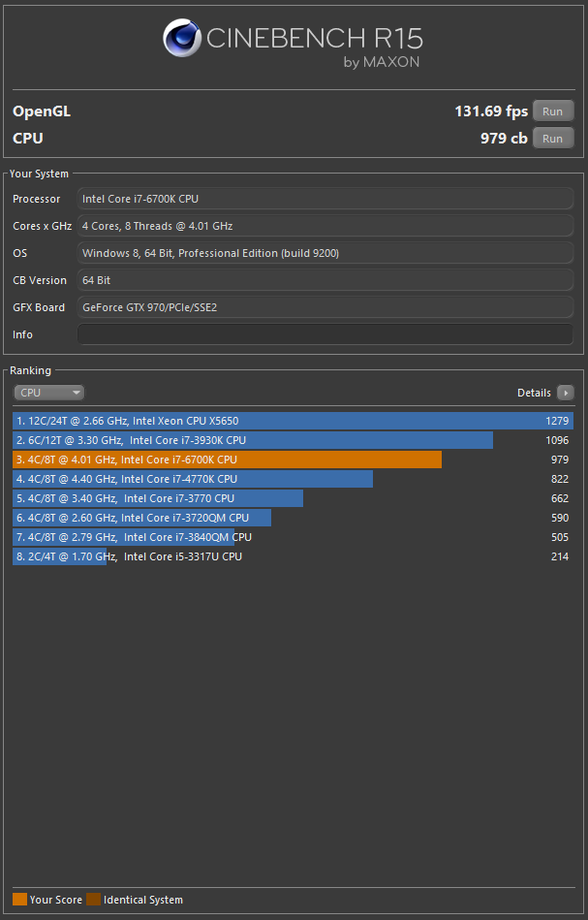
Task: Click the Info text field
Action: (x=325, y=334)
